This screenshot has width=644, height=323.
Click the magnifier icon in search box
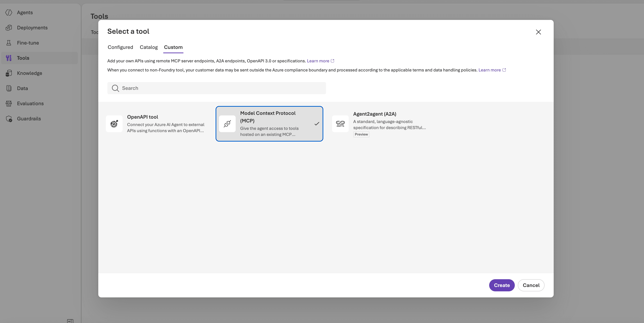(115, 88)
